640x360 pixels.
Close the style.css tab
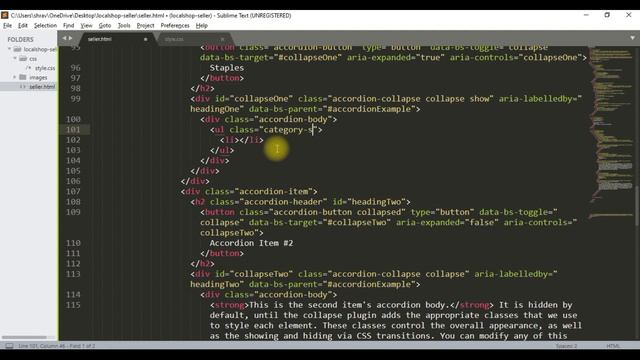[222, 39]
